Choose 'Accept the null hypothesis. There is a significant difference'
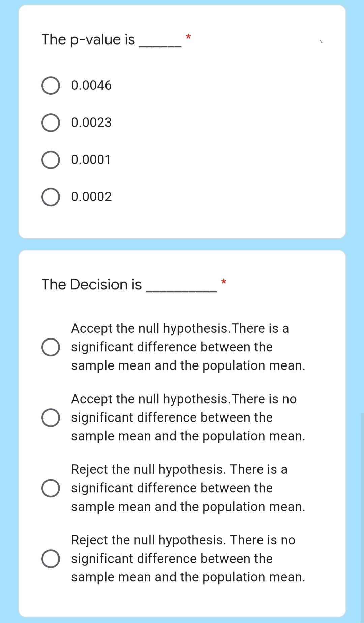Viewport: 364px width, 623px height. pos(51,347)
